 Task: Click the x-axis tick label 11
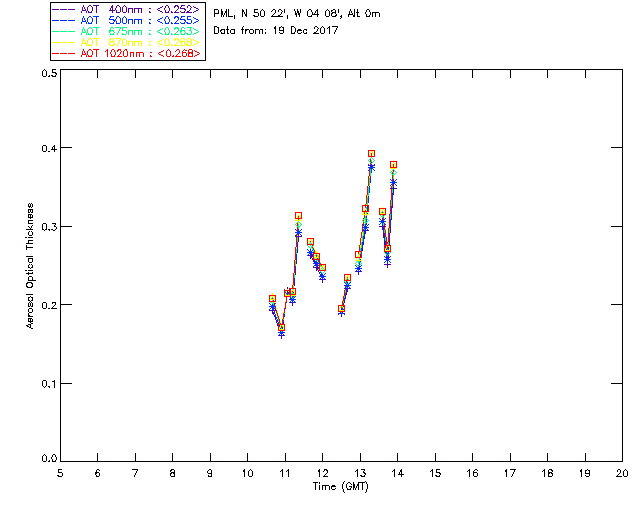[285, 473]
